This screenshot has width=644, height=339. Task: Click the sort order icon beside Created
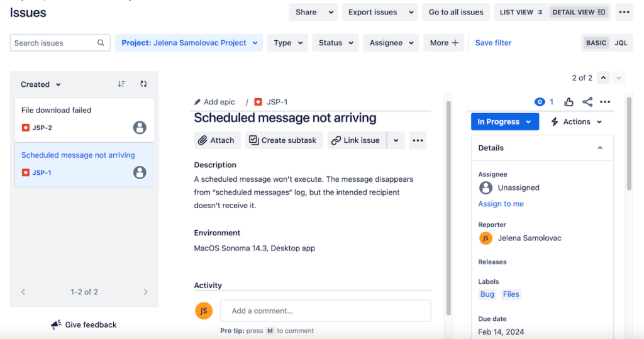coord(122,84)
